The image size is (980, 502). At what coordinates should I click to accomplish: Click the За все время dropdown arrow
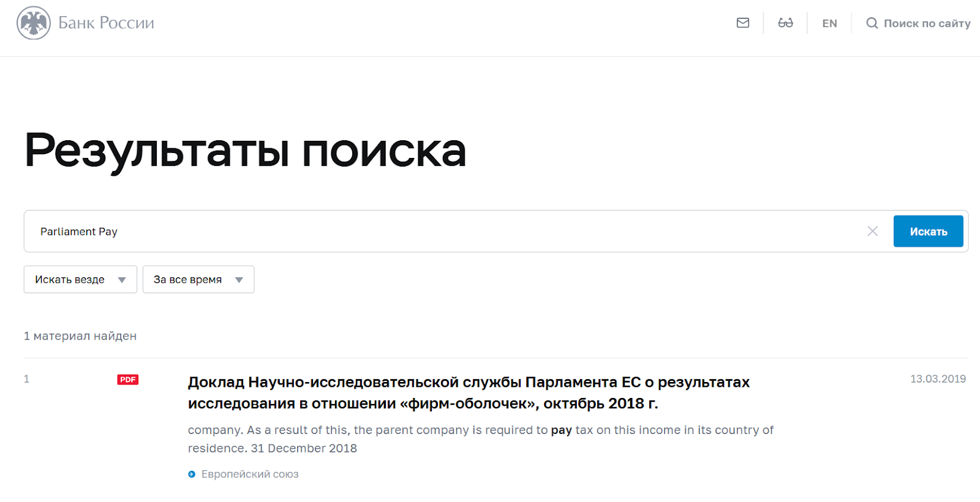[239, 280]
